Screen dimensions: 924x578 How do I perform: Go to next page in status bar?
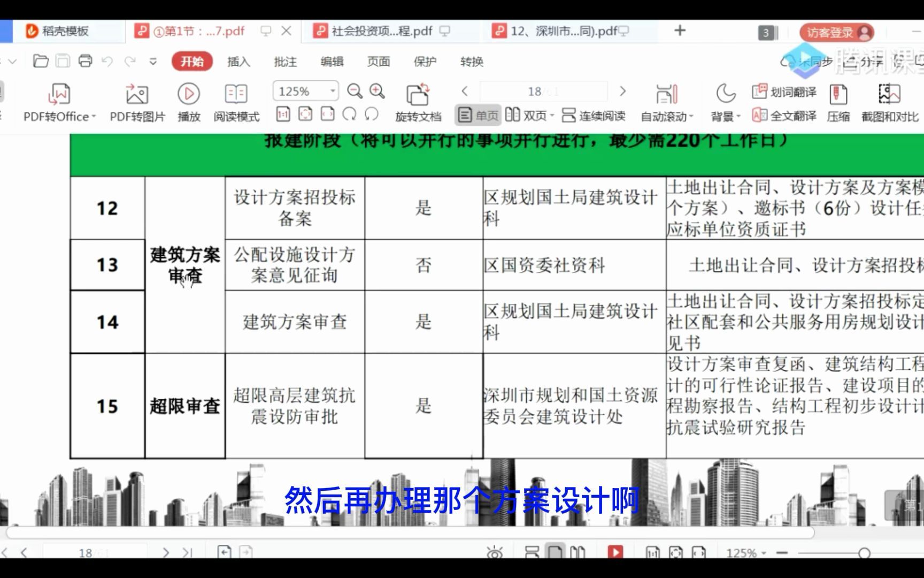pyautogui.click(x=166, y=552)
